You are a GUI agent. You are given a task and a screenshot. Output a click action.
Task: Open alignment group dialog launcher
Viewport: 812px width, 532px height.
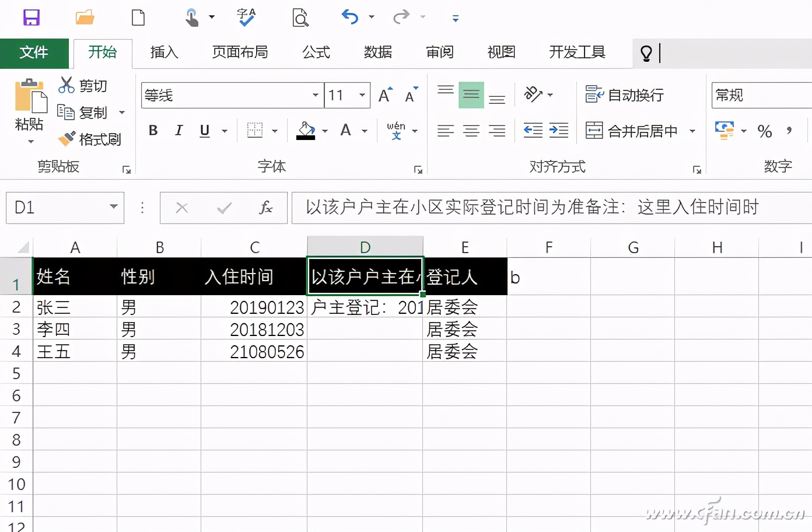(x=697, y=170)
